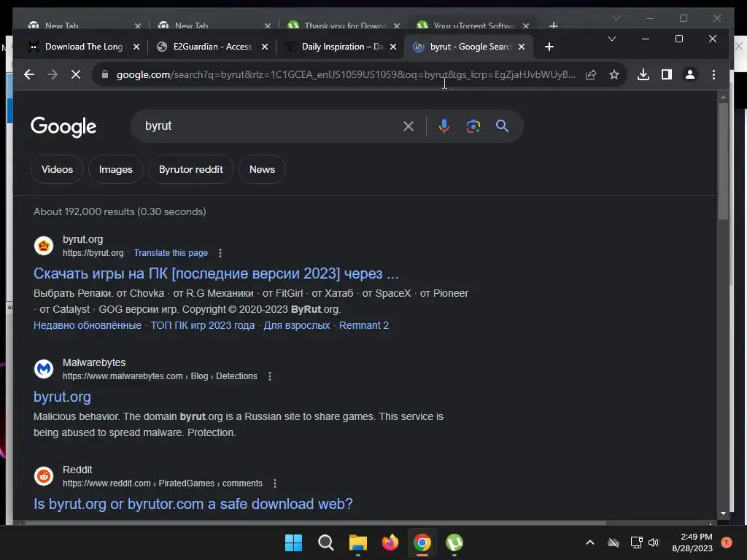Click the vertical scrollbar thumb
This screenshot has height=560, width=747.
pos(723,161)
